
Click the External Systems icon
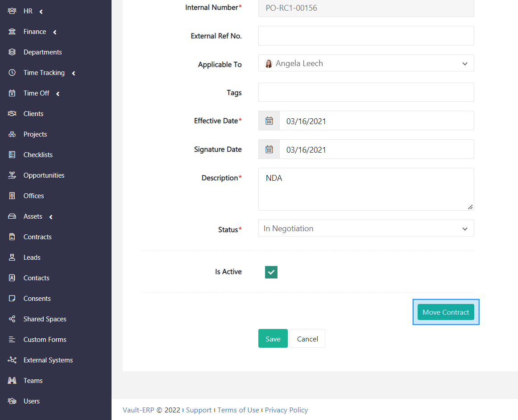12,360
